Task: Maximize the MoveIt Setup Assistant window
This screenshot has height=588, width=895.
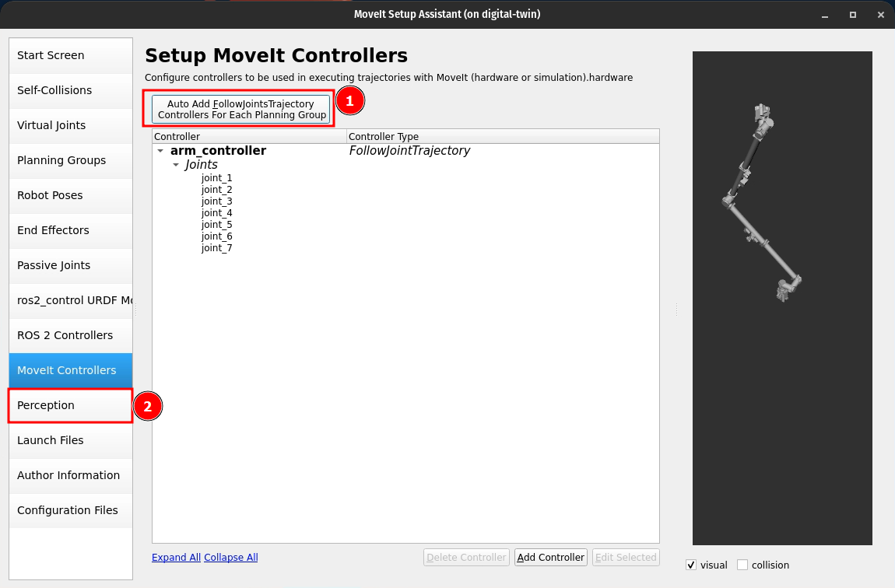Action: (853, 14)
